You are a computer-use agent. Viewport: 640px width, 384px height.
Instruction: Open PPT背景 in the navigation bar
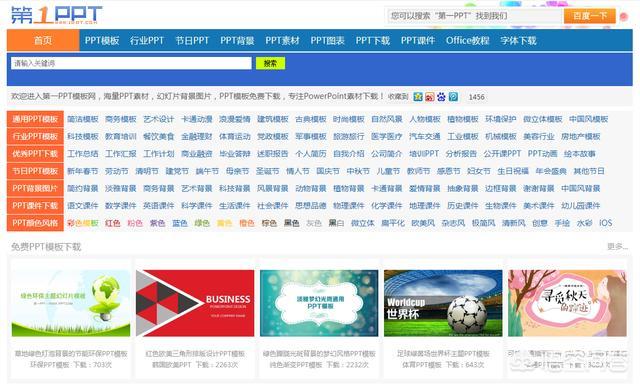coord(237,41)
